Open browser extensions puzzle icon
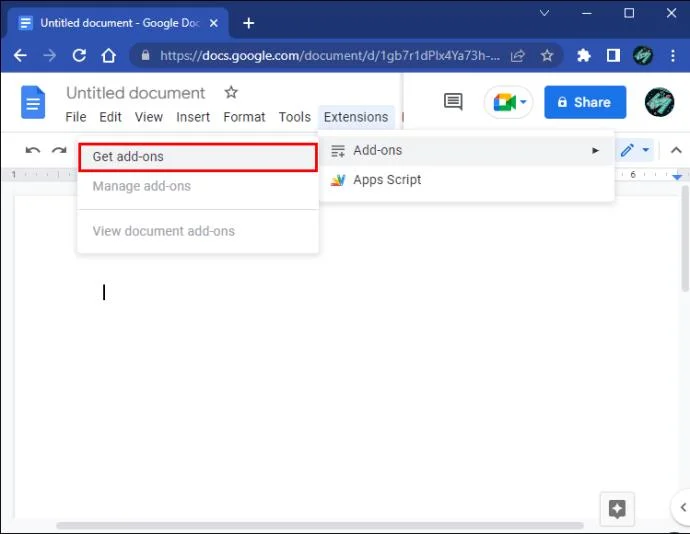The height and width of the screenshot is (534, 690). (584, 56)
